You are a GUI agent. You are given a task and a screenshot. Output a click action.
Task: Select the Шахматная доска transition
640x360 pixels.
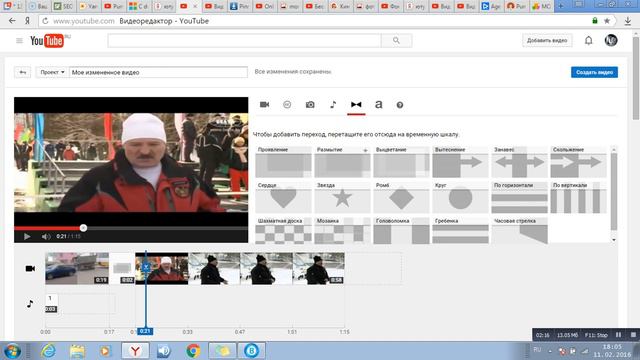point(283,231)
